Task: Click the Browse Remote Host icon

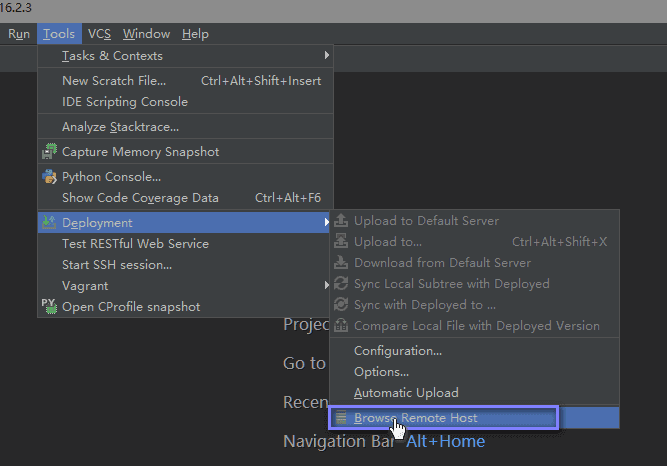Action: [341, 417]
